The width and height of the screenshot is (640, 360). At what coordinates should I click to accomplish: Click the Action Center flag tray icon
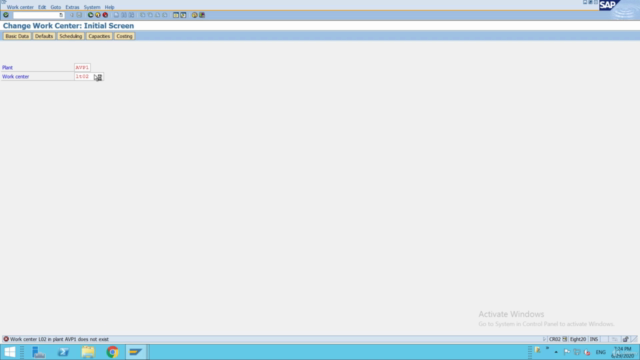pyautogui.click(x=567, y=352)
